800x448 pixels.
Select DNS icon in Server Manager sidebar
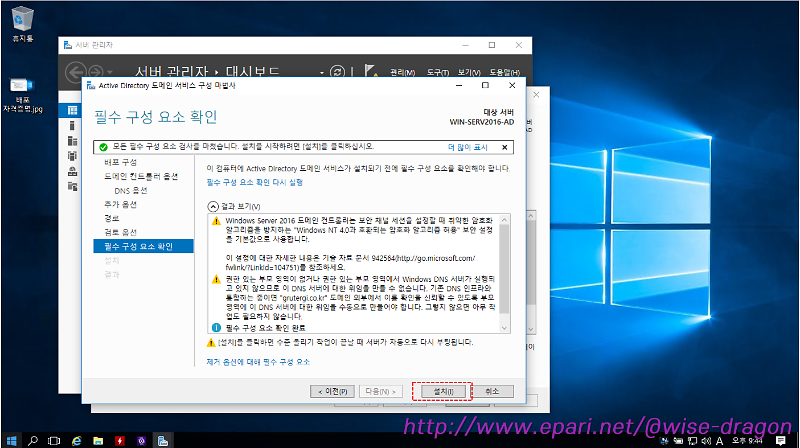point(72,171)
